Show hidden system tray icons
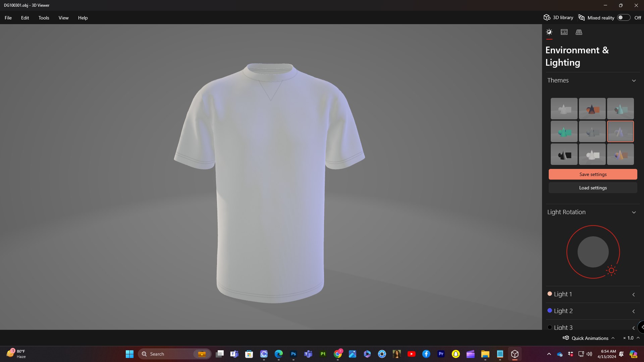This screenshot has height=362, width=644. point(549,354)
